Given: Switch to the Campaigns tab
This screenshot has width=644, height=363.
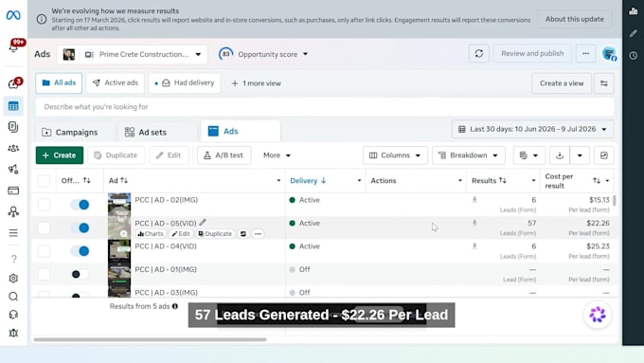Looking at the screenshot, I should tap(70, 133).
